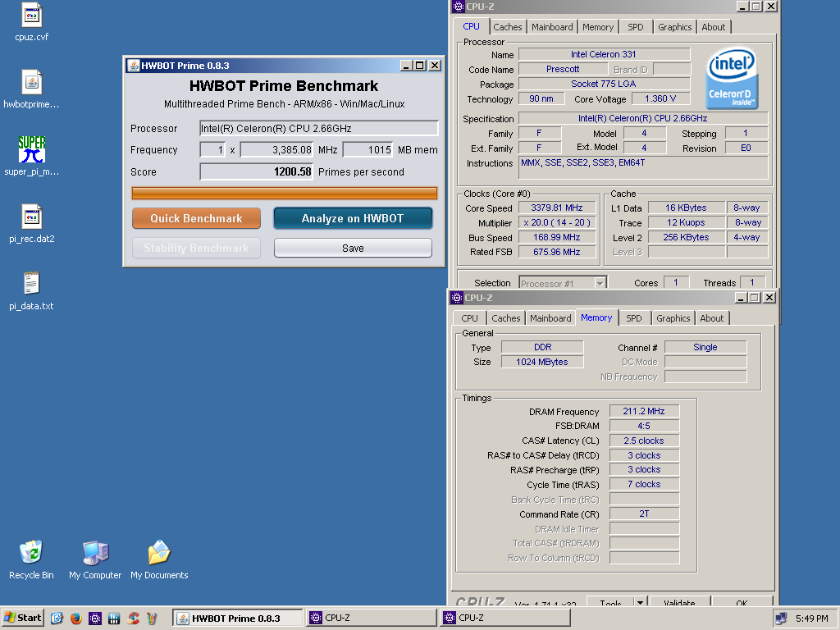
Task: Click the Stability Benchmark button
Action: click(196, 248)
